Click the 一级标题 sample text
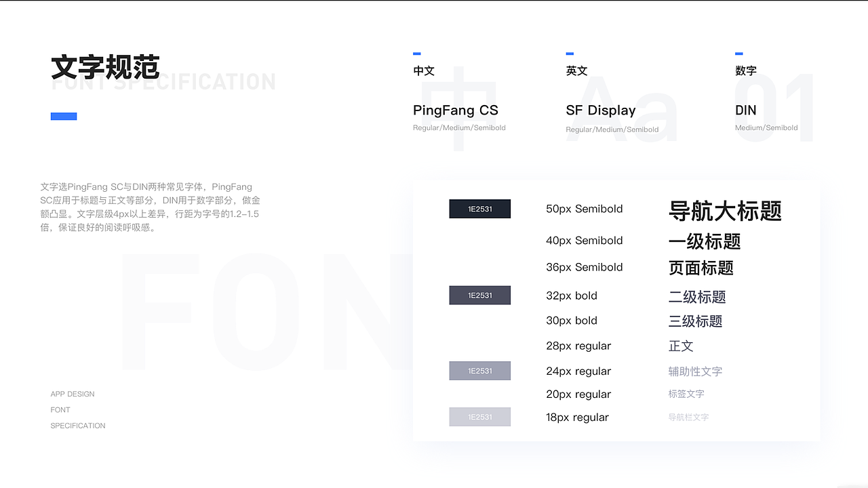Screen dimensions: 868x488 704,241
